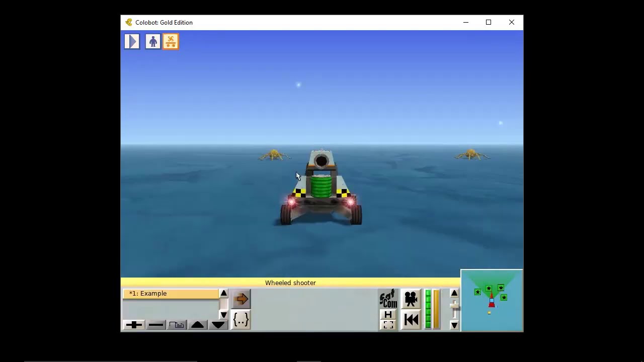Viewport: 644px width, 362px height.
Task: Click program list scroll up arrow
Action: coord(224,294)
